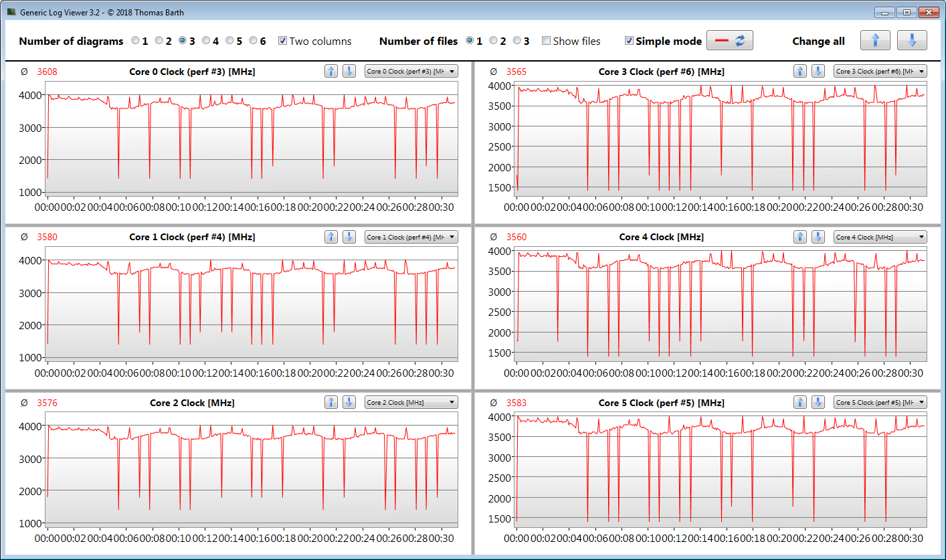Click the down arrow in Core 4 Clock panel

point(818,236)
